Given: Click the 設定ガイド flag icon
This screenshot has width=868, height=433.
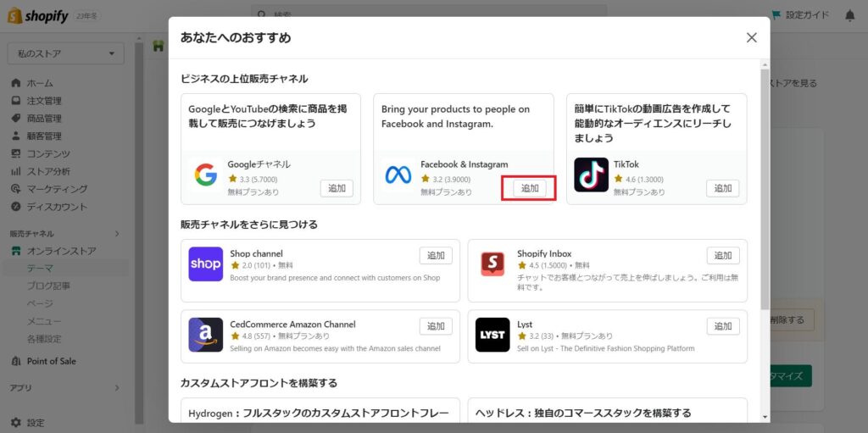Looking at the screenshot, I should click(776, 15).
